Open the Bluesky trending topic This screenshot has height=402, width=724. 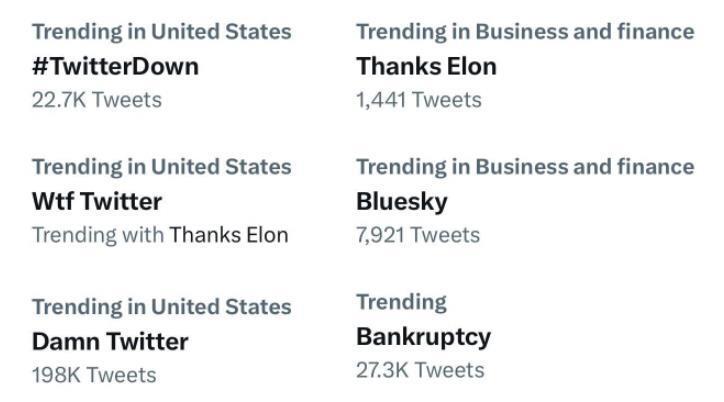tap(402, 202)
